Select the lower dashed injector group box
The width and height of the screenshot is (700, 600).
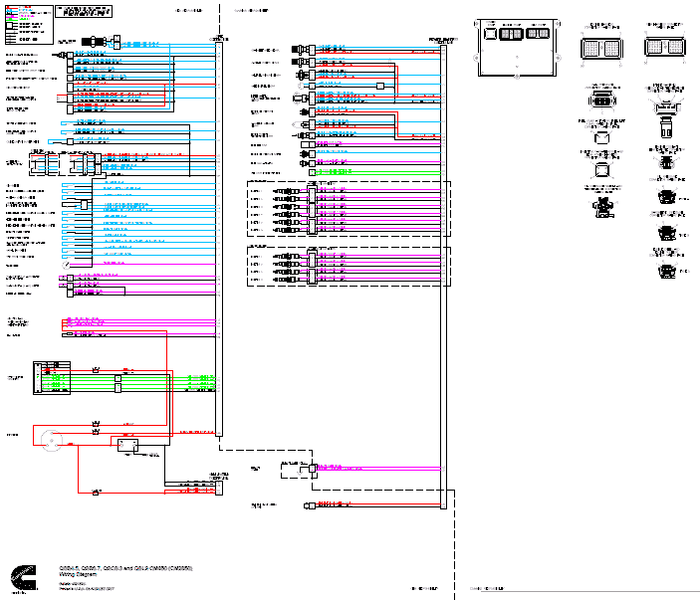coord(349,266)
